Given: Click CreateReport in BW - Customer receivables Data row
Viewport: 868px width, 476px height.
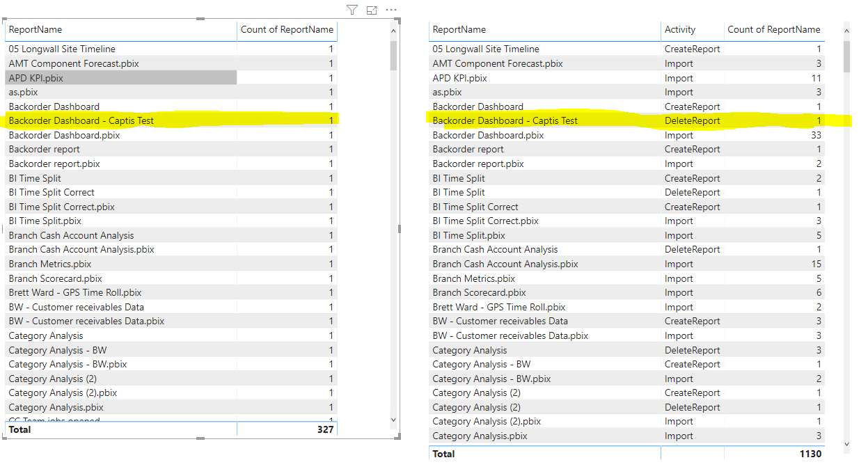Looking at the screenshot, I should (693, 321).
